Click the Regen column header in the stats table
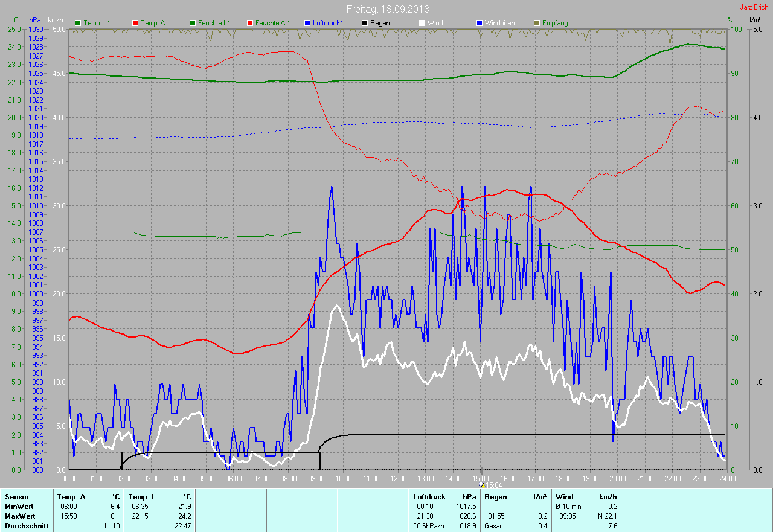The height and width of the screenshot is (532, 773). pos(495,497)
